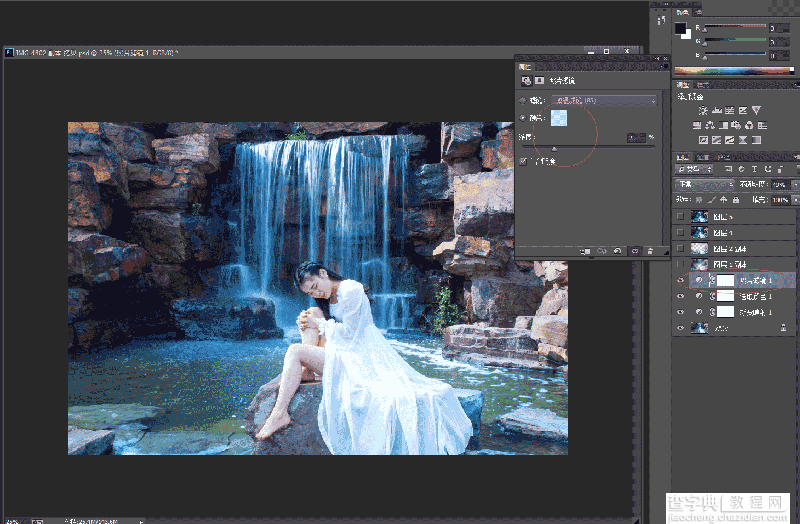Click the Density percentage input field
This screenshot has width=800, height=524.
[636, 137]
